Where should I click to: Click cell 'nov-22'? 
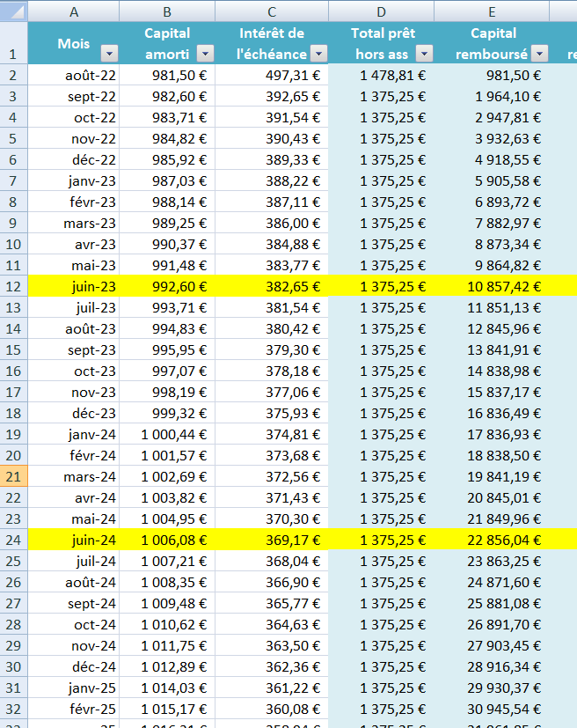[x=74, y=139]
